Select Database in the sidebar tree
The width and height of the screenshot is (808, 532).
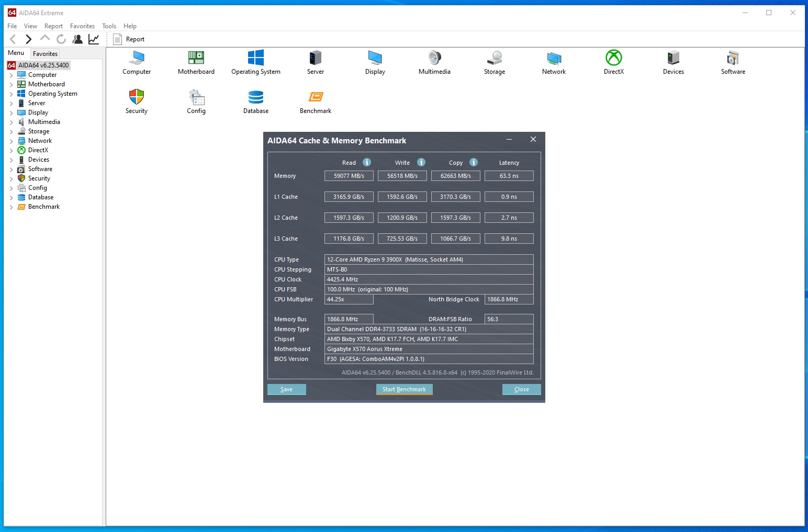point(41,197)
